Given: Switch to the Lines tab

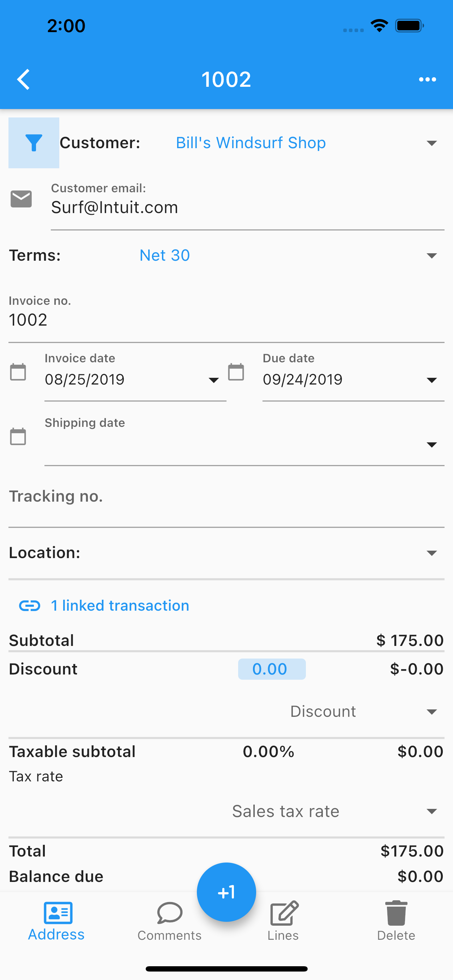Looking at the screenshot, I should [283, 921].
